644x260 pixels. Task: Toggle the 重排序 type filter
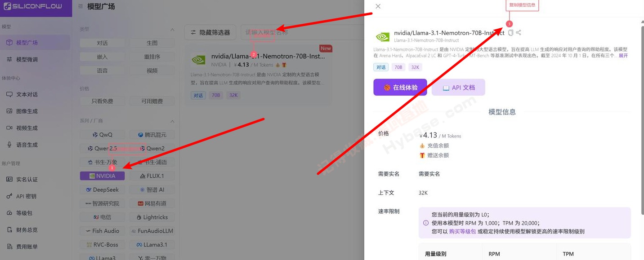tap(152, 57)
